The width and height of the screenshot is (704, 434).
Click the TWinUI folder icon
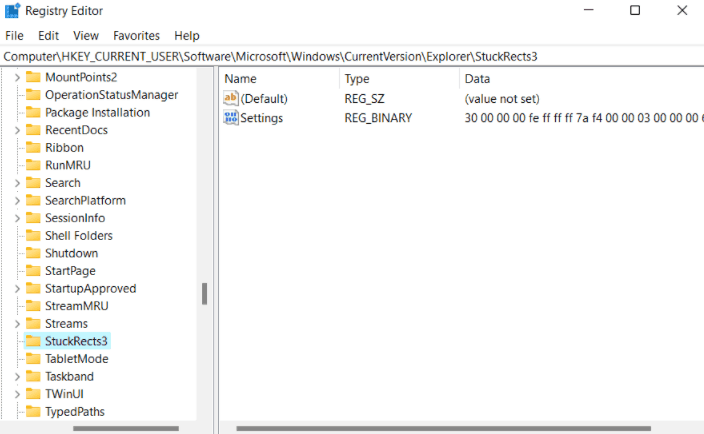pos(33,394)
